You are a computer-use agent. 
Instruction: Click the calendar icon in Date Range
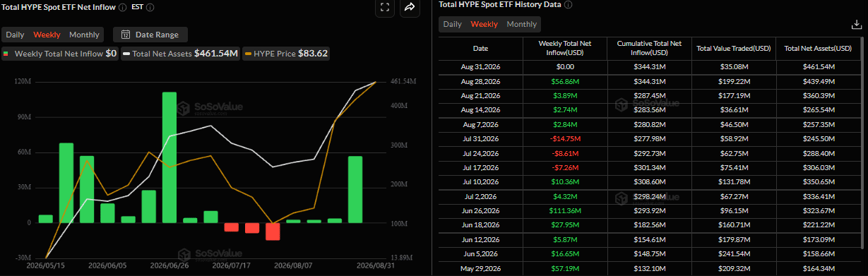[x=126, y=35]
